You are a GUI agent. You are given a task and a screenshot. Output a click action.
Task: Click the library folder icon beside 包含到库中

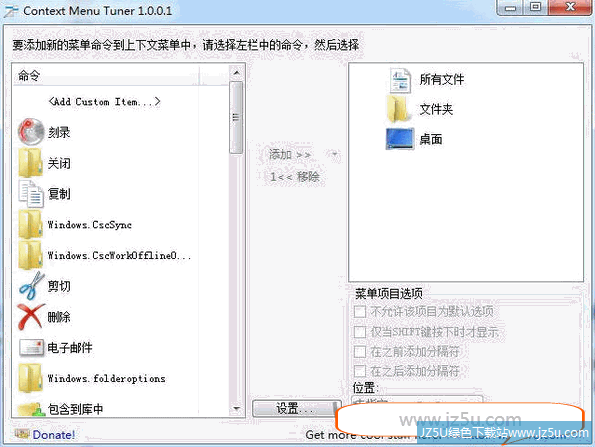tap(31, 409)
